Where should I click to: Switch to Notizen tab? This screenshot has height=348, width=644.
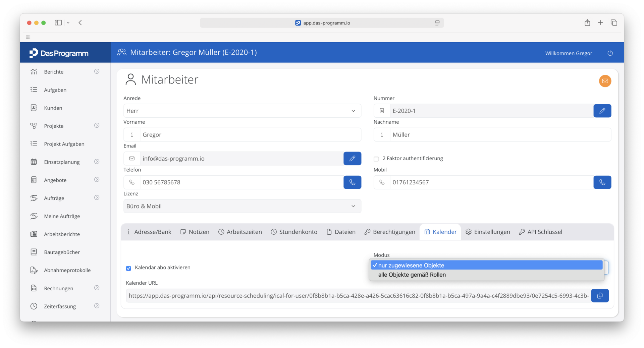(x=195, y=232)
